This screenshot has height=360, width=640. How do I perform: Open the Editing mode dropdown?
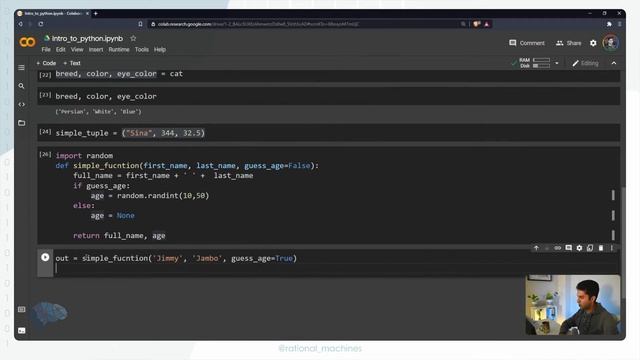[x=585, y=63]
